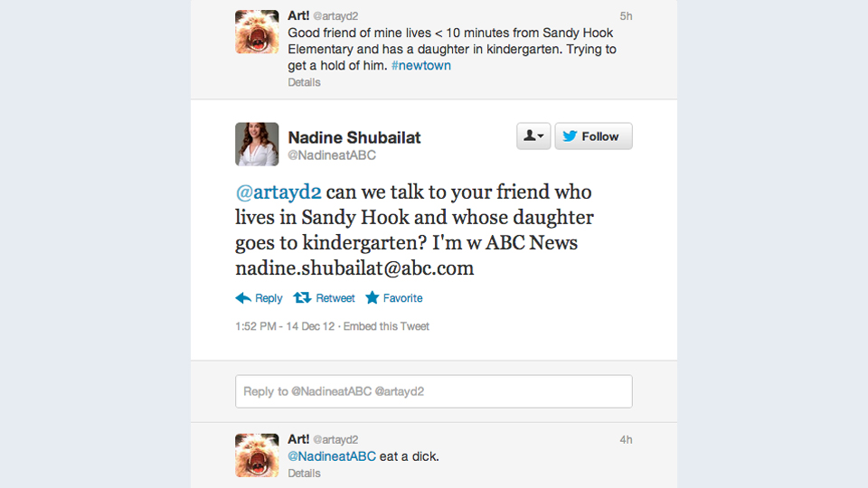Screen dimensions: 868x488
Task: Click into the Reply to @NadineatABC field
Action: click(433, 391)
